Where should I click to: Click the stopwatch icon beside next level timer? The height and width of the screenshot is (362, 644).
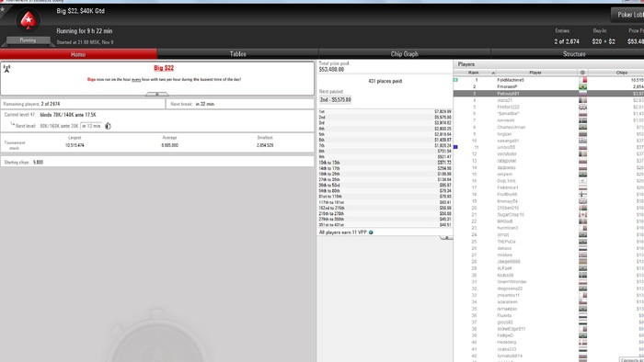point(108,126)
